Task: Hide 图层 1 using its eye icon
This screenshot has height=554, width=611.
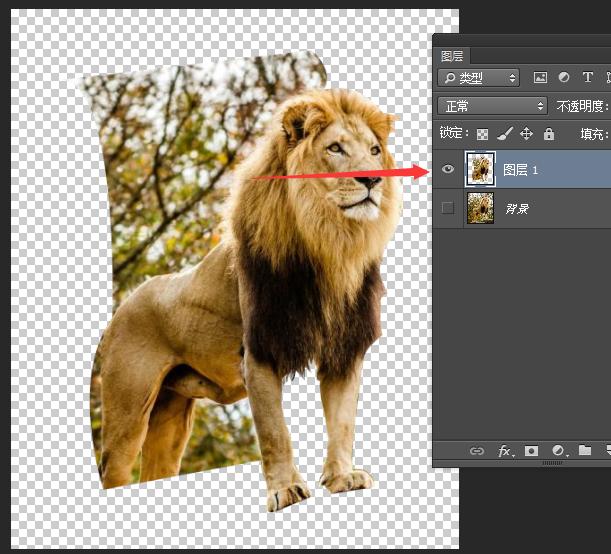Action: (x=448, y=170)
